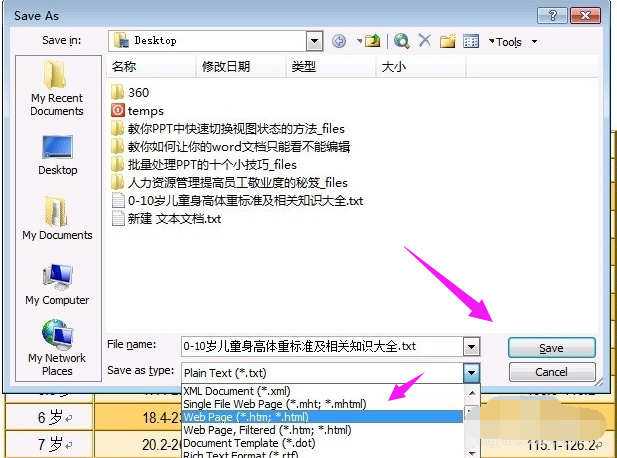The width and height of the screenshot is (617, 458).
Task: Click the Back navigation arrow icon
Action: pos(339,41)
